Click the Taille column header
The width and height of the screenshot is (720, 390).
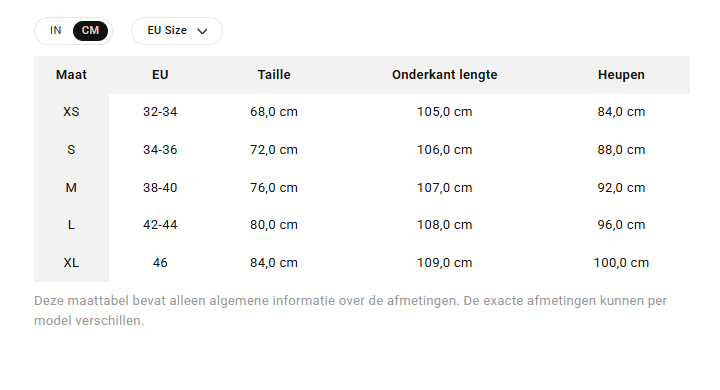click(274, 75)
